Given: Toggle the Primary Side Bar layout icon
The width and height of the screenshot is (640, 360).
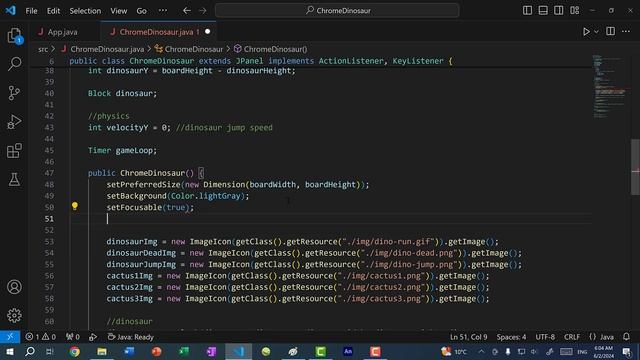Looking at the screenshot, I should [x=527, y=10].
